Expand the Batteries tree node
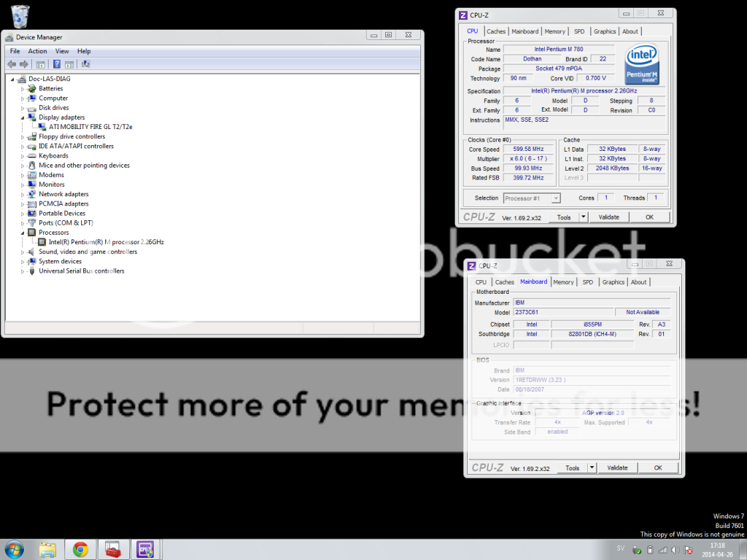This screenshot has width=747, height=560. [x=23, y=89]
